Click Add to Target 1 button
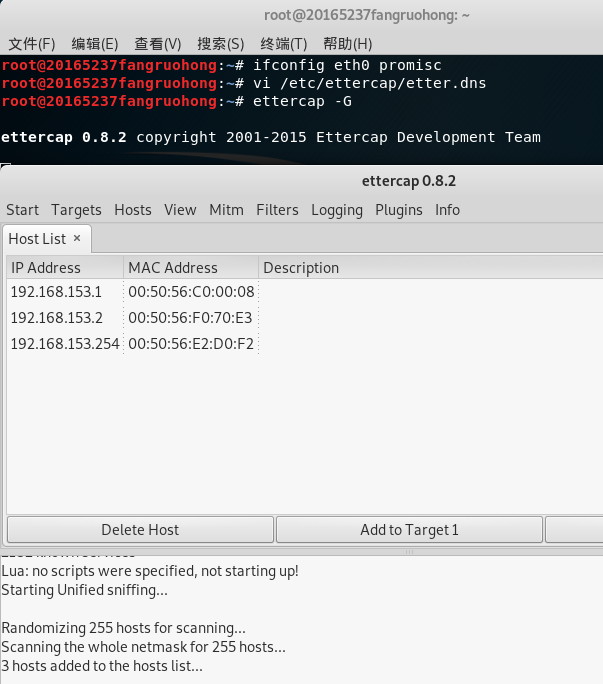 pos(409,530)
